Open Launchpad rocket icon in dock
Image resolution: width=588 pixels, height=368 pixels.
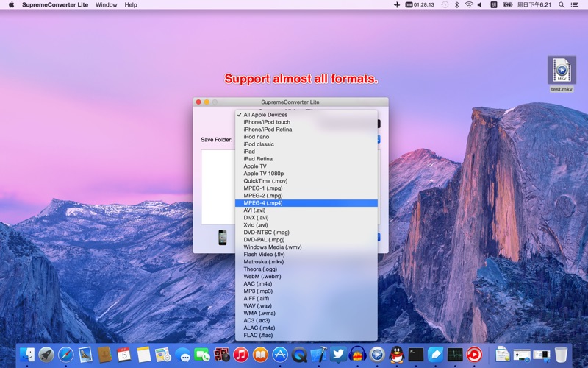click(x=46, y=355)
